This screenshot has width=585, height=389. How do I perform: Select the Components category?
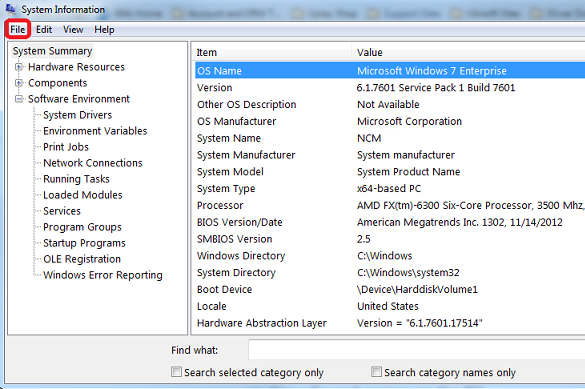tap(57, 83)
